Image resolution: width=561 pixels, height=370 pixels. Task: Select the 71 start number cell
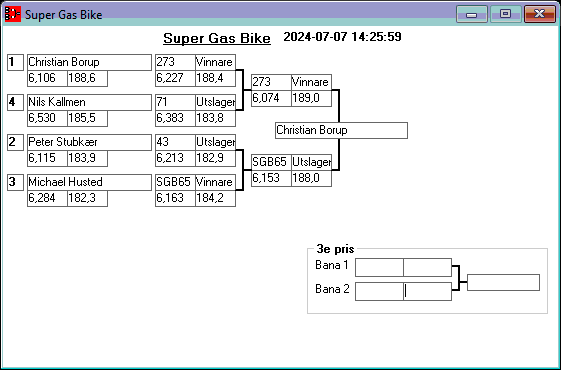click(x=175, y=102)
